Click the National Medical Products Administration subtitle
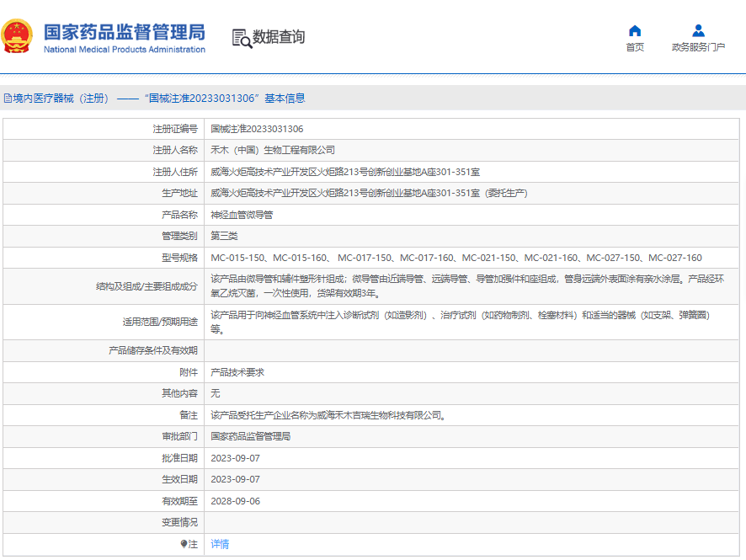The image size is (746, 560). [x=125, y=50]
